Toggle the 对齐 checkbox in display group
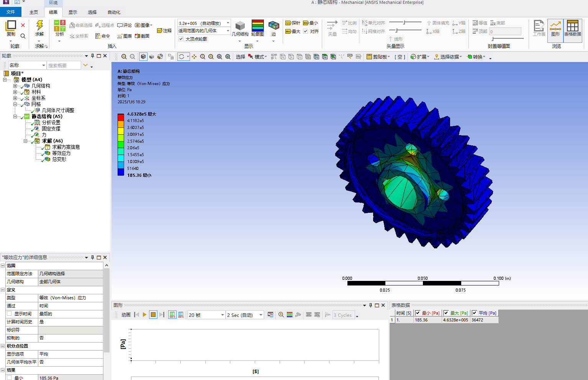Viewport: 588px width, 380px height. coord(306,31)
